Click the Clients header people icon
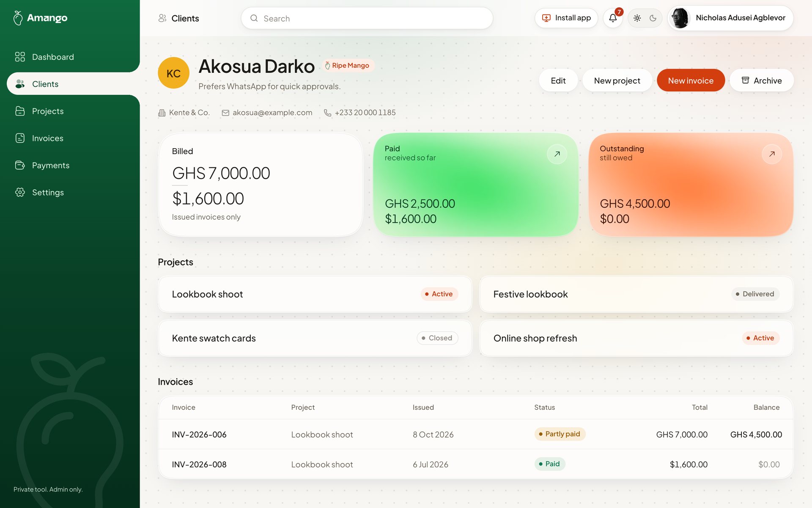The image size is (812, 508). tap(162, 18)
